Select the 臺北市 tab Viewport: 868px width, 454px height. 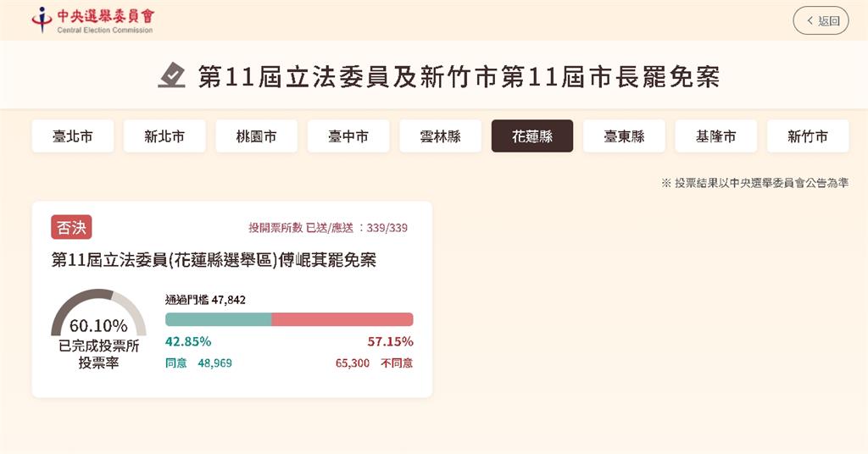[73, 136]
